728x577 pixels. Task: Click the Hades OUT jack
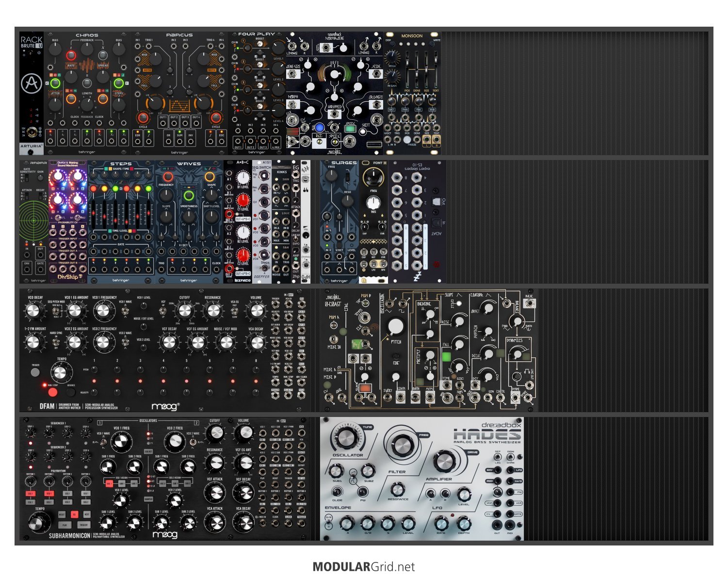497,525
